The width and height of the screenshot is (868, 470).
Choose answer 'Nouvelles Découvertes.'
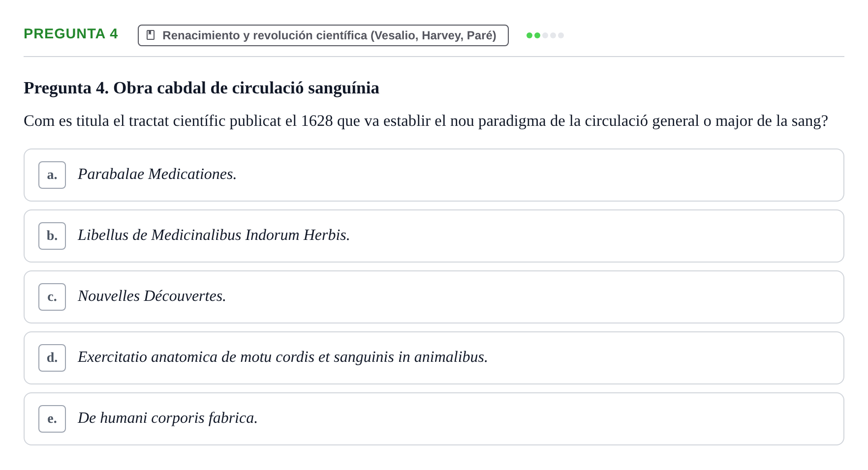click(434, 297)
